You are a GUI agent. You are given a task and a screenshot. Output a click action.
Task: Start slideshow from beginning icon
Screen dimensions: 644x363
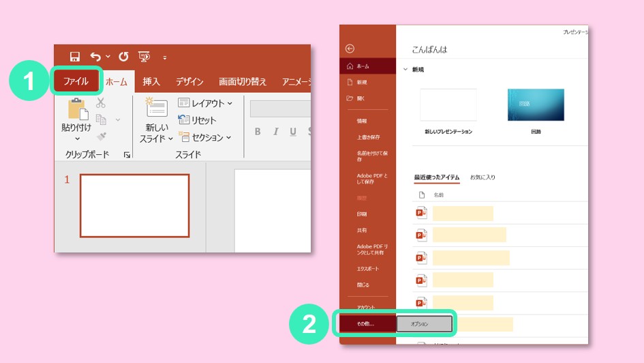click(144, 57)
